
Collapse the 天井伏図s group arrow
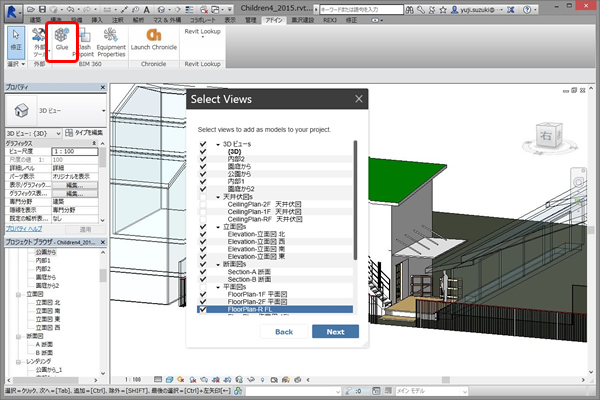[218, 197]
